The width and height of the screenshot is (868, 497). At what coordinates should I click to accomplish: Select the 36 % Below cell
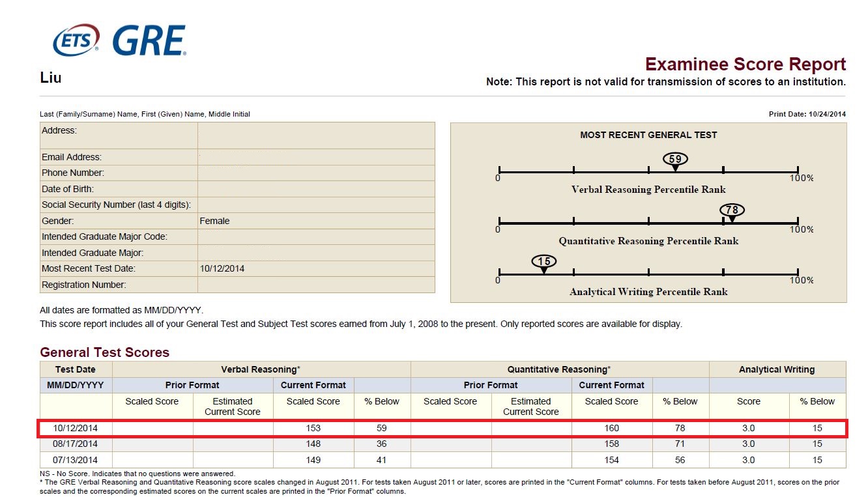381,444
